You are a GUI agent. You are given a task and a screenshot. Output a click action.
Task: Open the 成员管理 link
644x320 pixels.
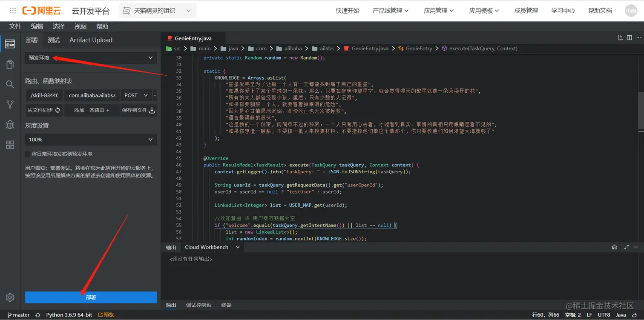click(526, 11)
